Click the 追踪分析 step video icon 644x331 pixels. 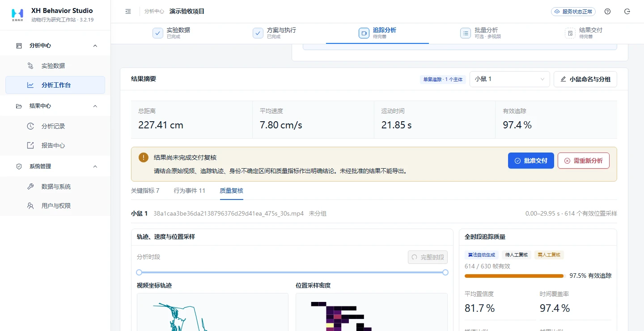(x=364, y=33)
